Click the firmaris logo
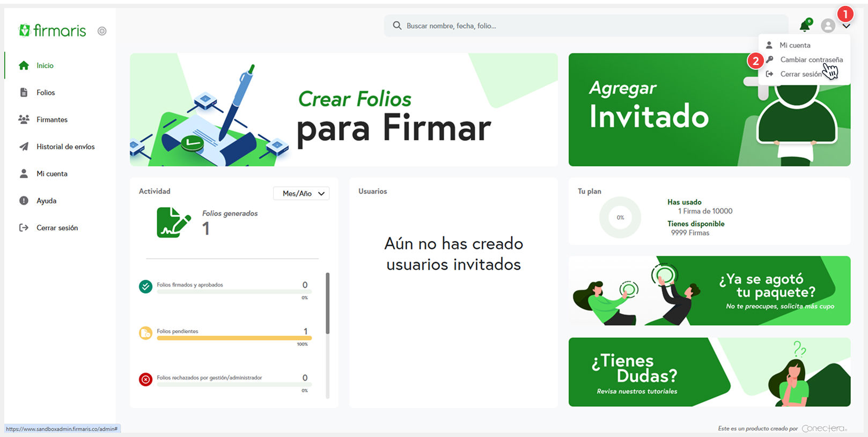The width and height of the screenshot is (868, 437). tap(52, 31)
